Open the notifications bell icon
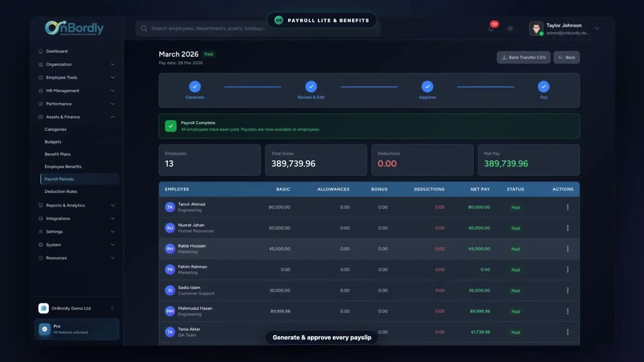 (x=491, y=29)
